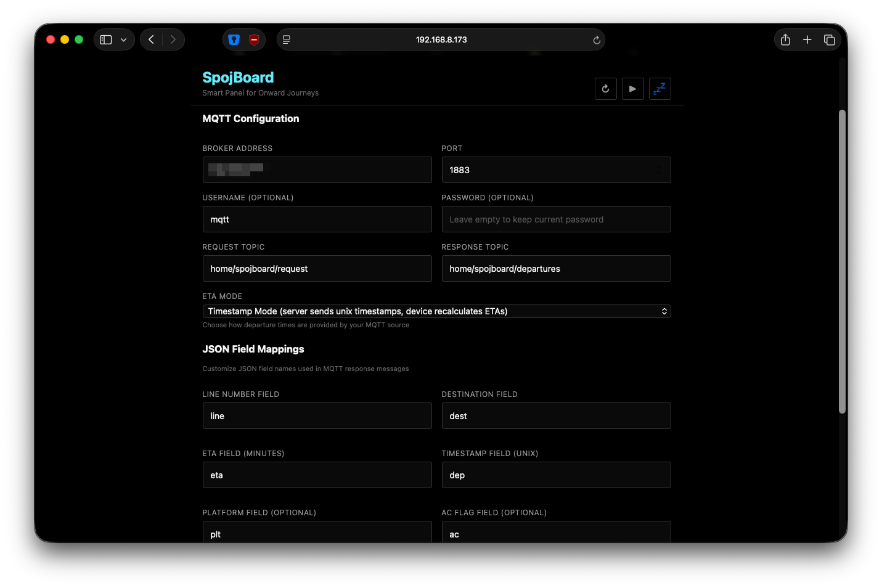
Task: Click the Safari share icon
Action: 785,39
